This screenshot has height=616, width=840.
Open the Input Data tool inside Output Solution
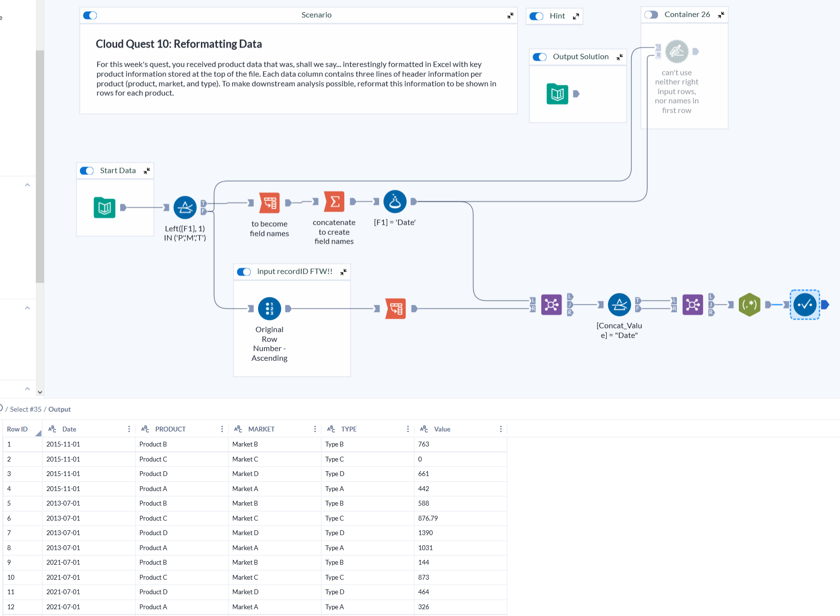(x=557, y=94)
